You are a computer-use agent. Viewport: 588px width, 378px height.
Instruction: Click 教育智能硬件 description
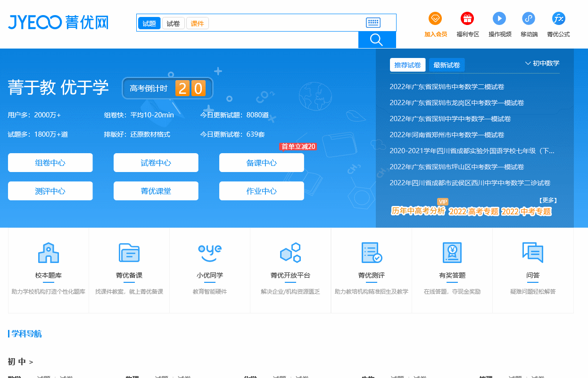tap(210, 292)
